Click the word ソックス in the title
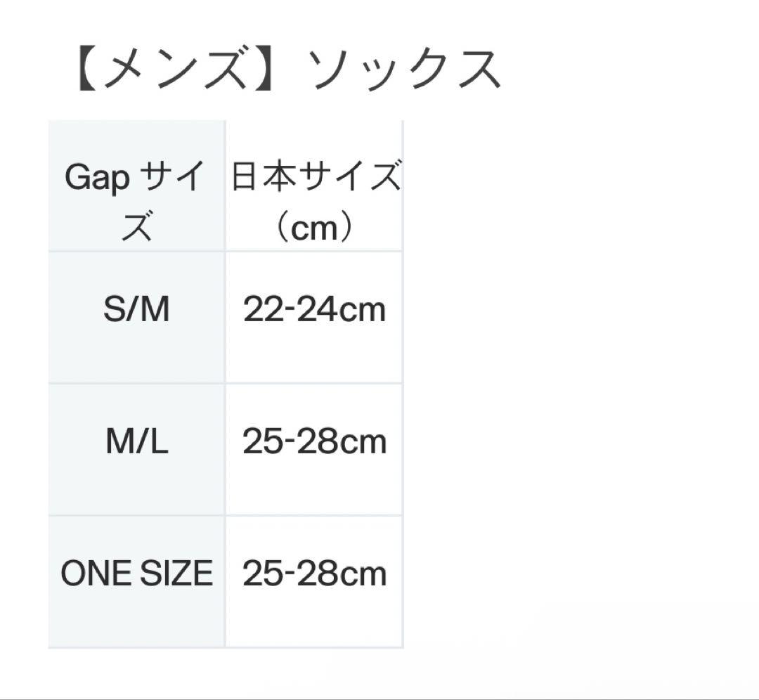This screenshot has height=700, width=759. pos(406,70)
